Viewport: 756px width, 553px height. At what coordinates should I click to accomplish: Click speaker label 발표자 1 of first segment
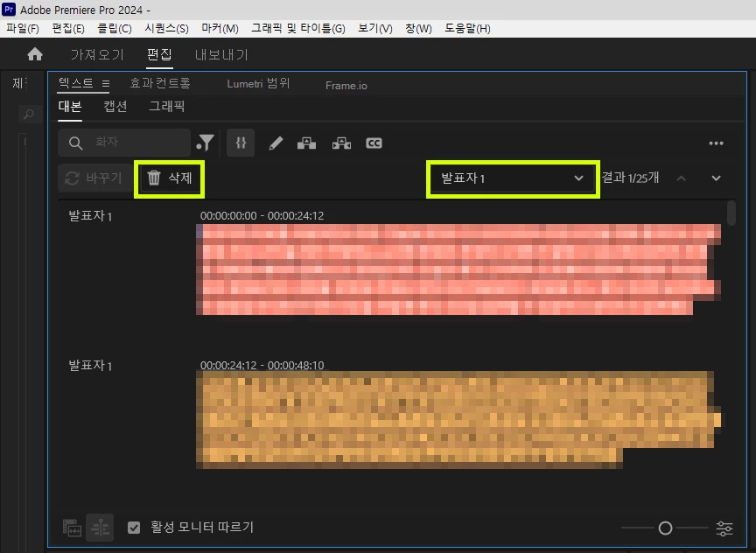[90, 215]
